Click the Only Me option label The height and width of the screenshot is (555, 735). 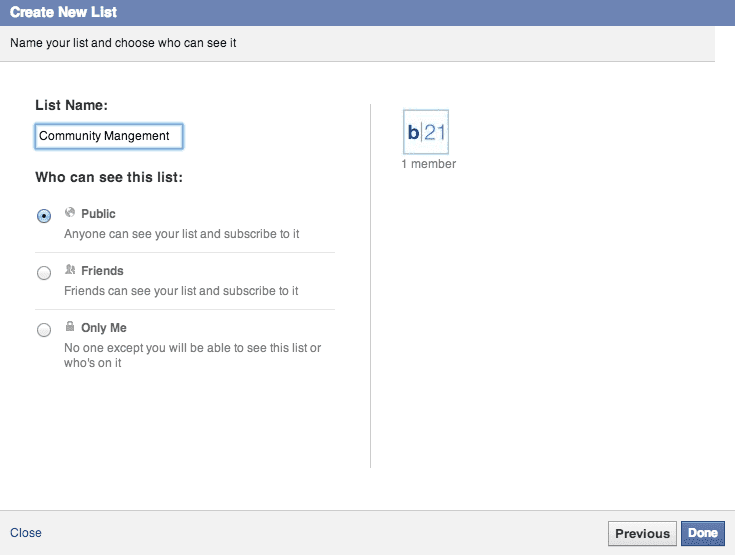pyautogui.click(x=104, y=328)
